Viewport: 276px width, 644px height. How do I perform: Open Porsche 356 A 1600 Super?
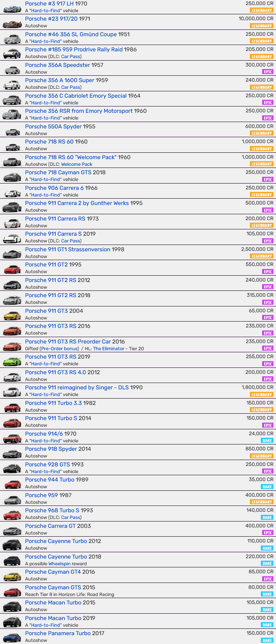click(59, 80)
